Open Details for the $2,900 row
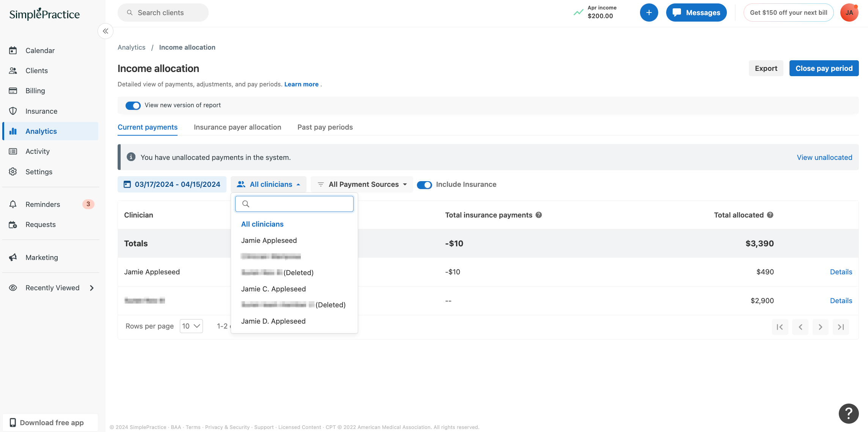The image size is (868, 432). click(841, 301)
